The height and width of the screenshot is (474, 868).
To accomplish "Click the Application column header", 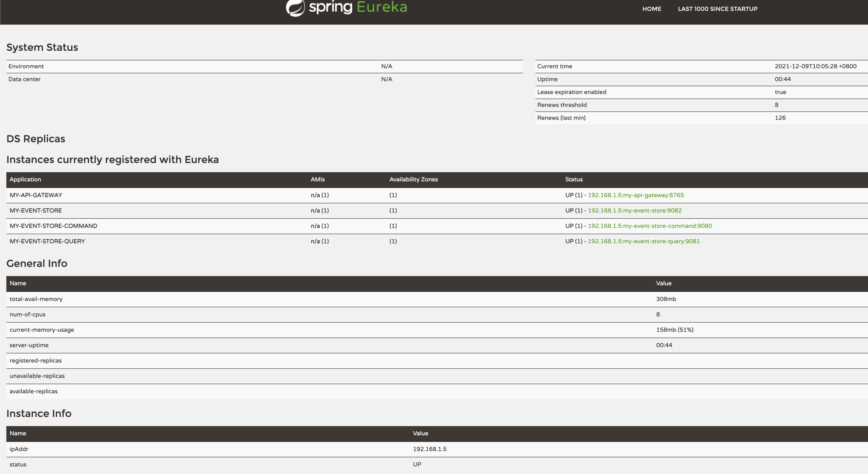I will point(25,180).
